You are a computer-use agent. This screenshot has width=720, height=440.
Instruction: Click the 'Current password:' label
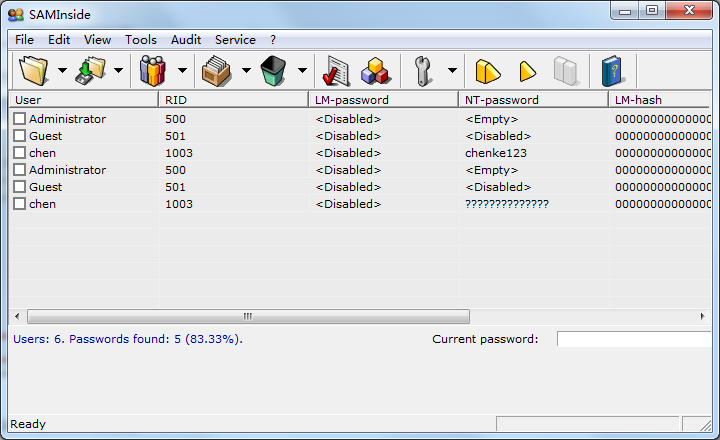click(485, 339)
